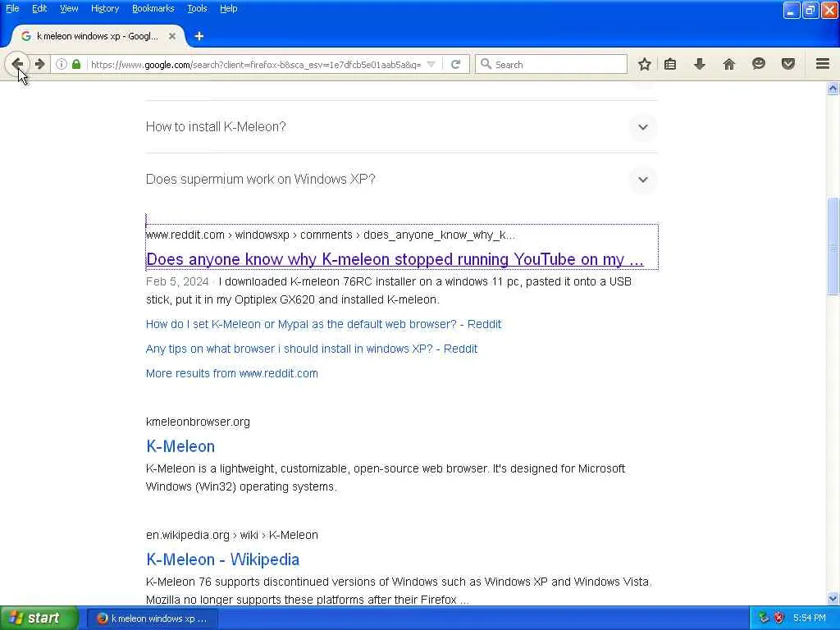Click the Firefox taskbar button
Screen dimensions: 840x630
pos(152,619)
